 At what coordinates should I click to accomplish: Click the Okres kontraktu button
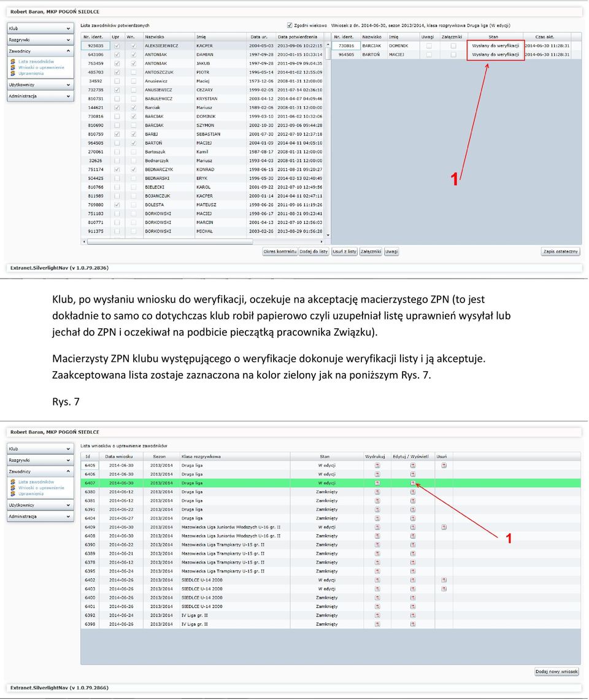[x=280, y=252]
